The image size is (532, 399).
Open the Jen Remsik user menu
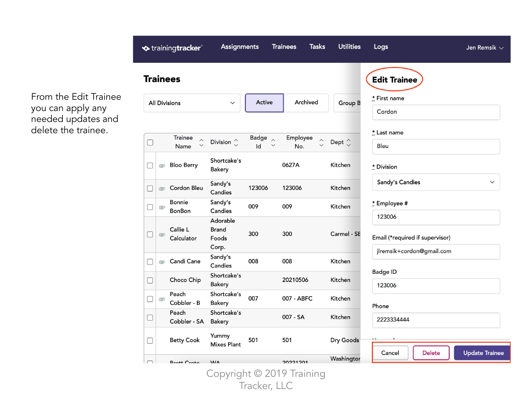pyautogui.click(x=485, y=48)
